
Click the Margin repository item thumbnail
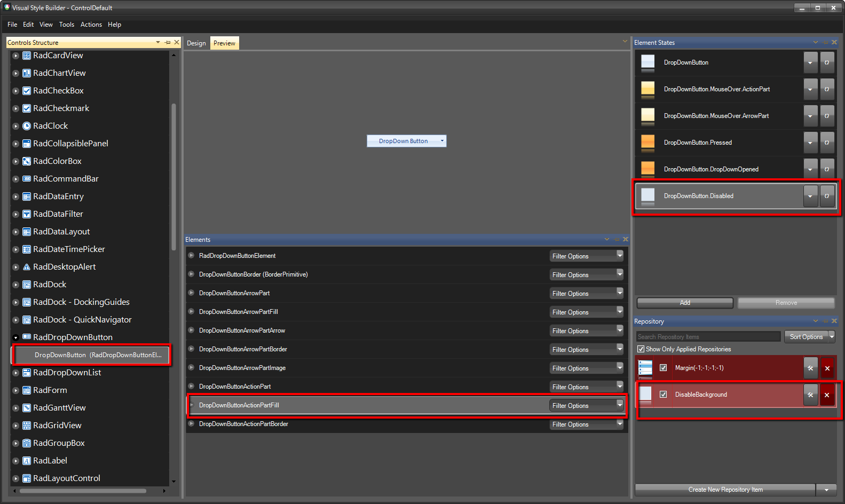(x=645, y=368)
